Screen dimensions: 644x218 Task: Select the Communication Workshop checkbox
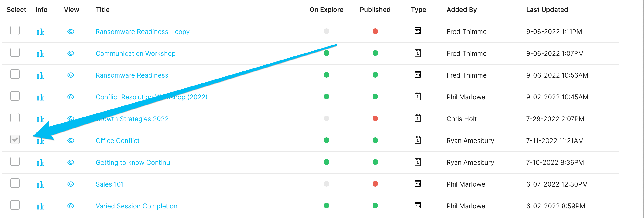pyautogui.click(x=15, y=52)
